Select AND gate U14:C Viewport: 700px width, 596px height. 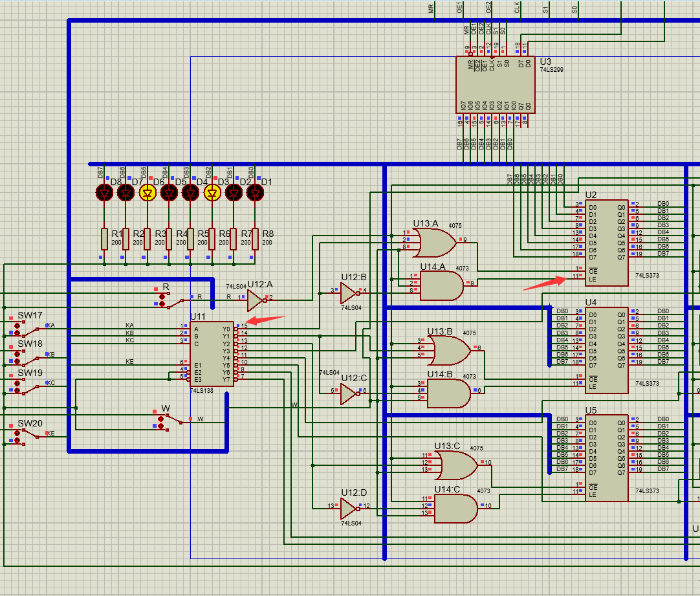(x=456, y=509)
